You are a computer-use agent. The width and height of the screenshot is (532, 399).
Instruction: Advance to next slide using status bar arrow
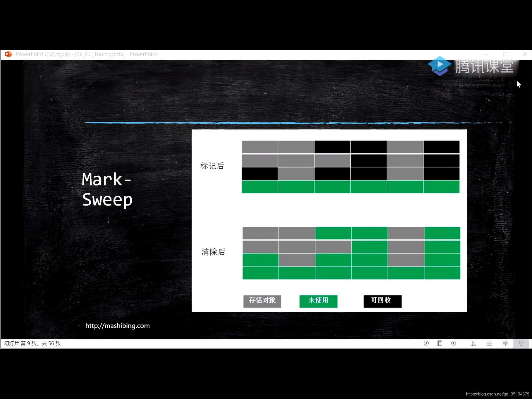[454, 343]
